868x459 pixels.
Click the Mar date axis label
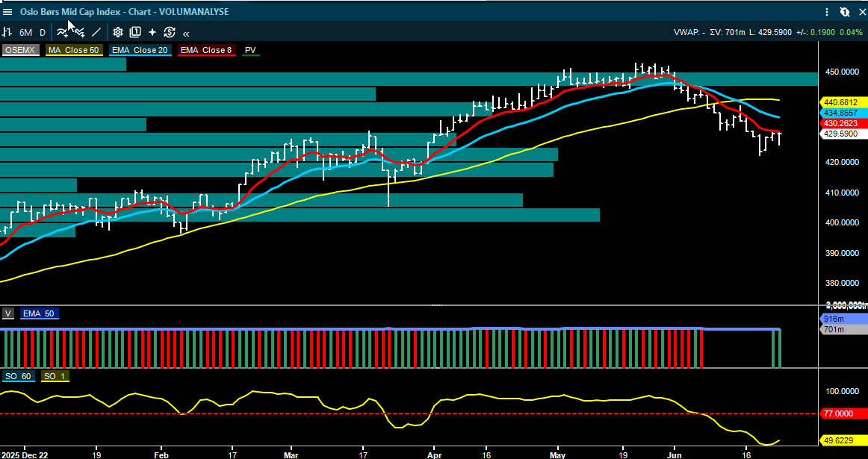(291, 455)
